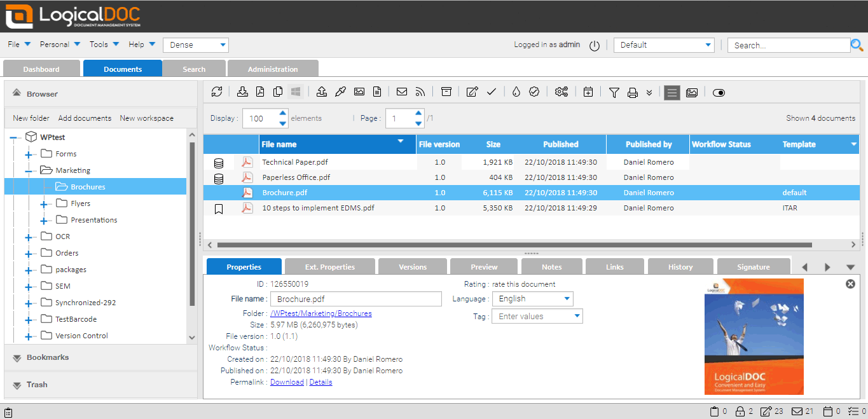The image size is (868, 419).
Task: Open the workflow gears icon
Action: pyautogui.click(x=561, y=92)
